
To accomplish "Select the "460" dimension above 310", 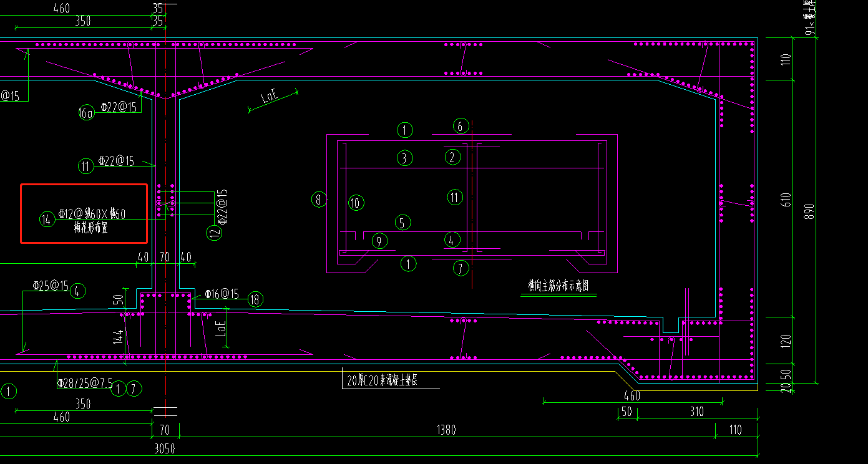I will (632, 395).
